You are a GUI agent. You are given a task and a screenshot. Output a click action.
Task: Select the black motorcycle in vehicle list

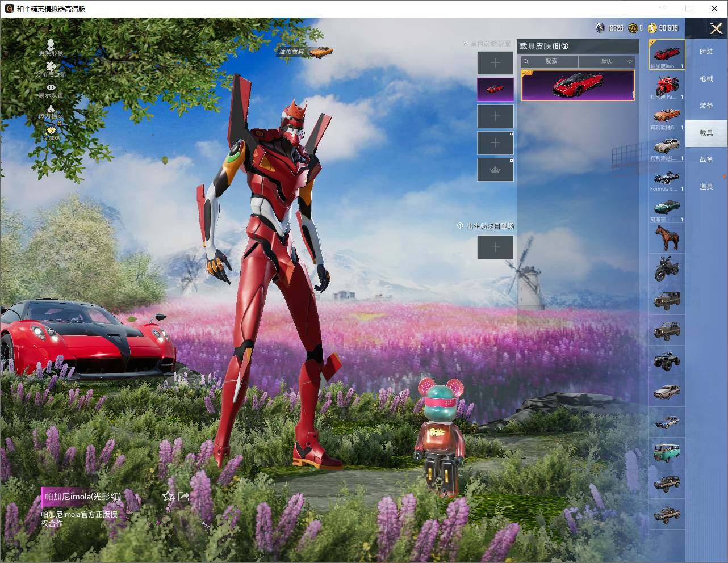(667, 269)
